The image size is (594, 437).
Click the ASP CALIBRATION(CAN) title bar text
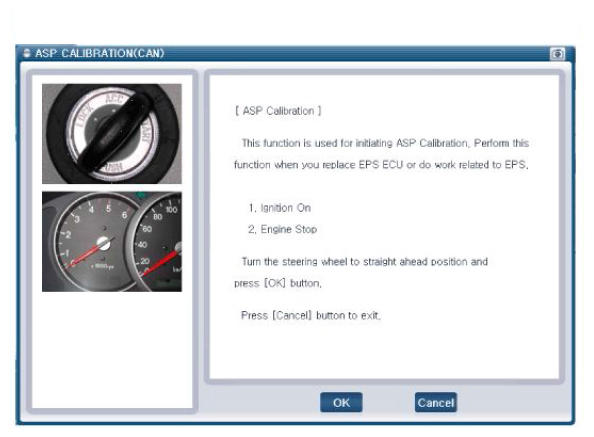coord(100,53)
